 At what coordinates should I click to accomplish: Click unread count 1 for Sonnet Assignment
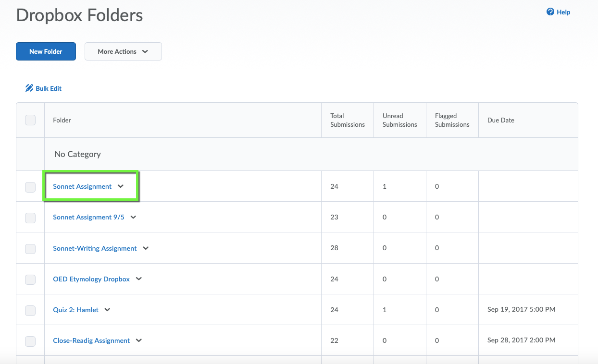click(385, 186)
